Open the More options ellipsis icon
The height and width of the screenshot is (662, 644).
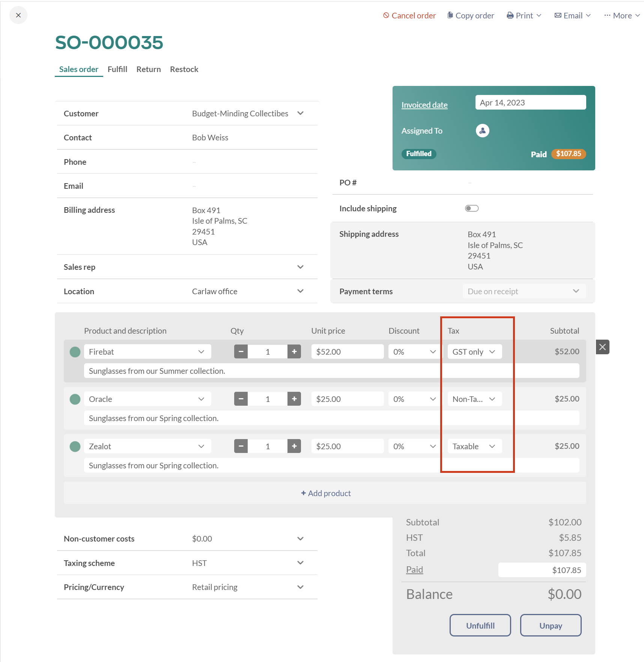pos(607,15)
